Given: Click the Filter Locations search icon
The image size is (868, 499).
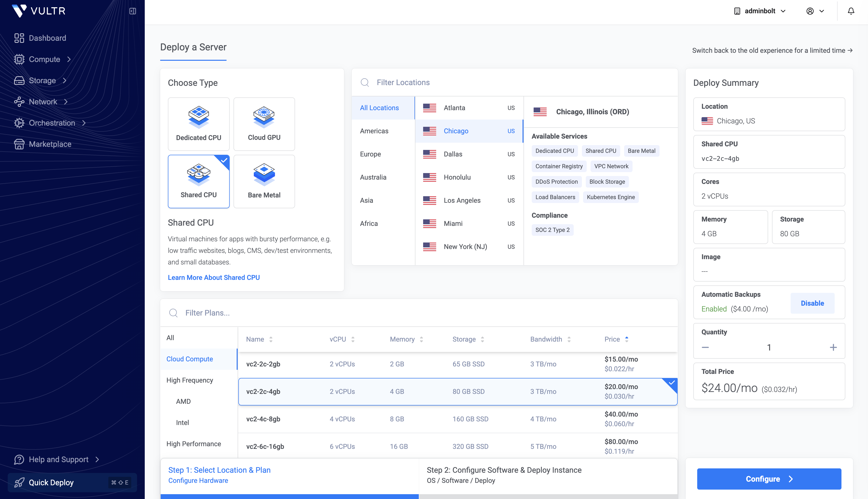Looking at the screenshot, I should tap(365, 83).
